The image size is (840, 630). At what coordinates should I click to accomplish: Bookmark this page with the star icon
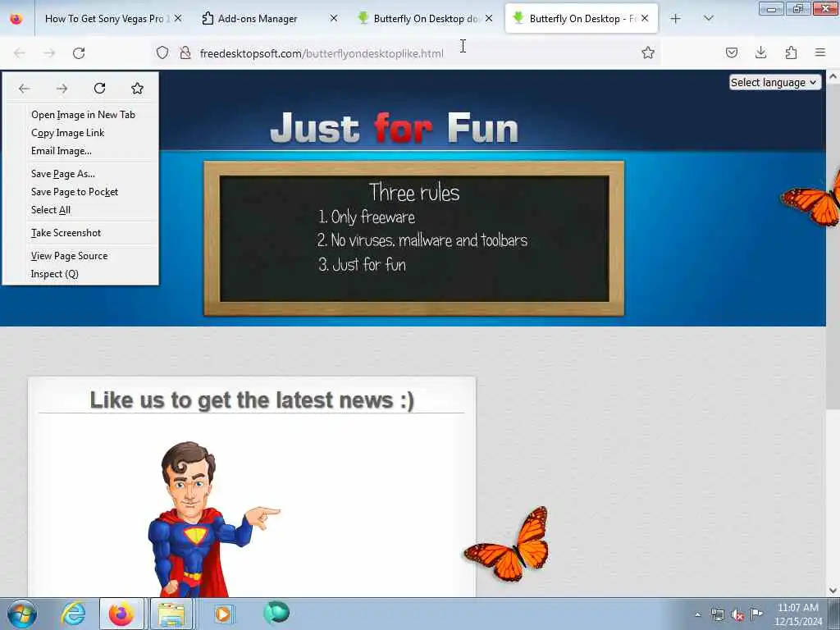648,53
